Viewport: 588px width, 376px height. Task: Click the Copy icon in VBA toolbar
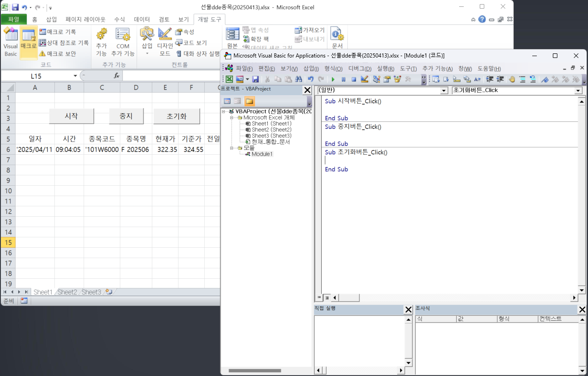pos(277,79)
